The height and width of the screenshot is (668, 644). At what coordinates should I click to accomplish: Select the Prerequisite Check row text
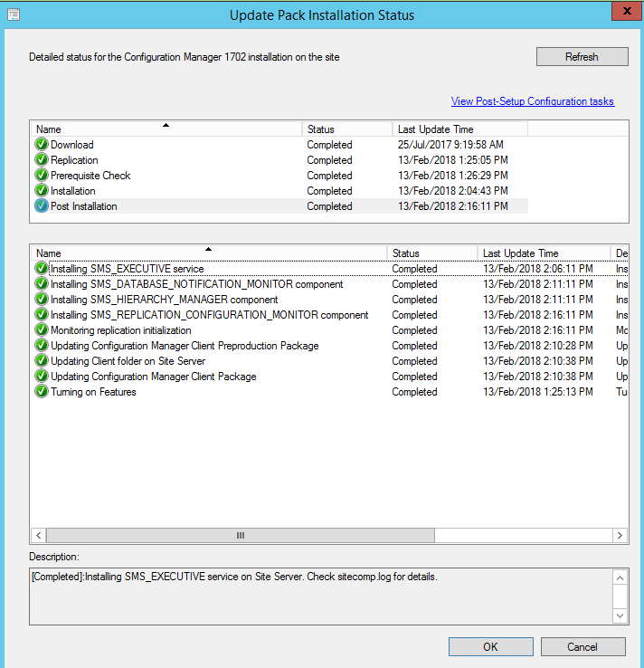click(90, 176)
